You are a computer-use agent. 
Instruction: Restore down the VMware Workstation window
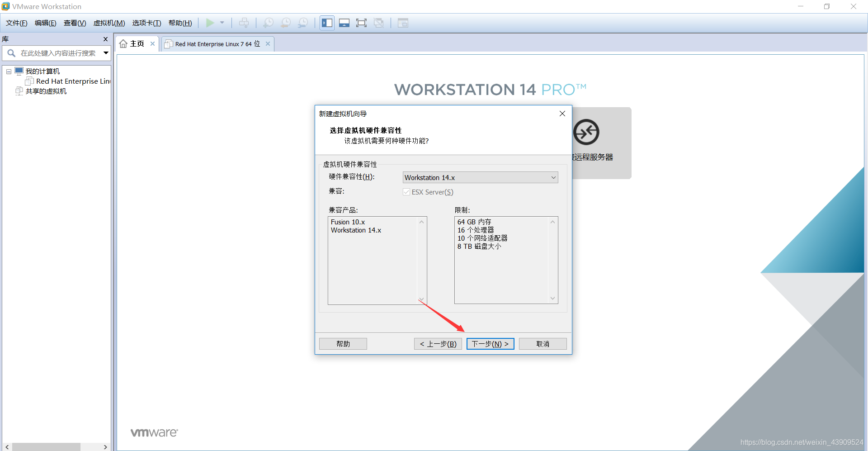827,6
